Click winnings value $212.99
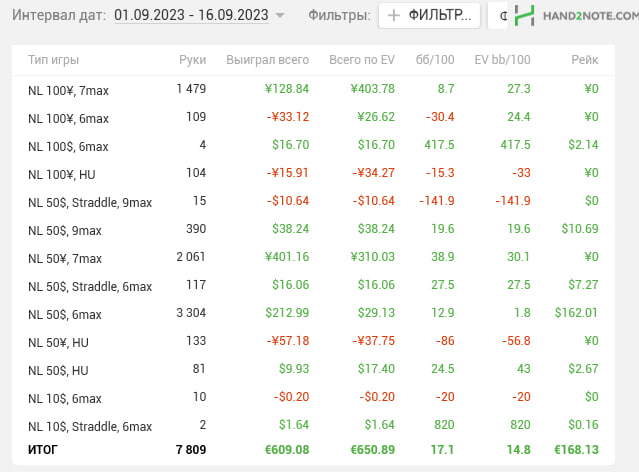Viewport: 639px width, 472px height. pos(287,313)
